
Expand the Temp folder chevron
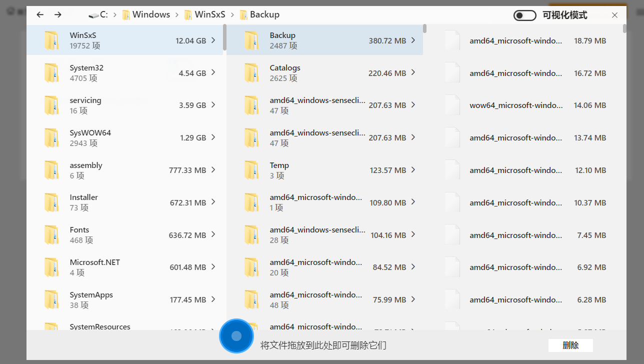pos(413,170)
